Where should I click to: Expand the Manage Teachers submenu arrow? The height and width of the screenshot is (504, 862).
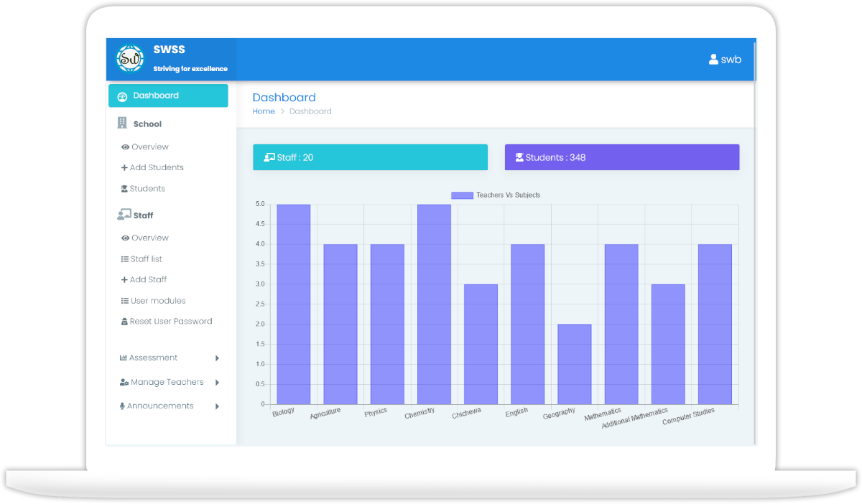point(217,383)
